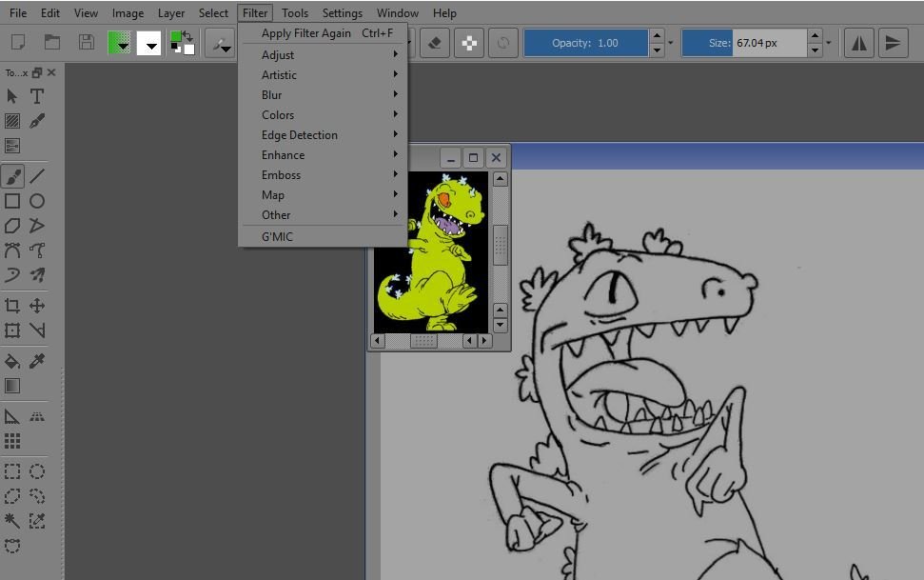This screenshot has height=580, width=924.
Task: Click reference window vertical scrollbar handle
Action: click(x=501, y=245)
